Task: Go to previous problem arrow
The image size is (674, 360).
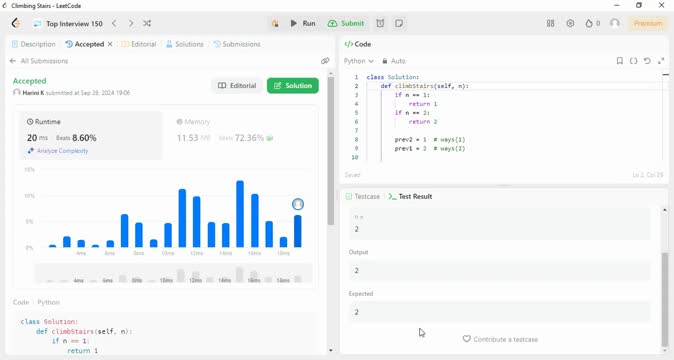Action: click(x=114, y=23)
